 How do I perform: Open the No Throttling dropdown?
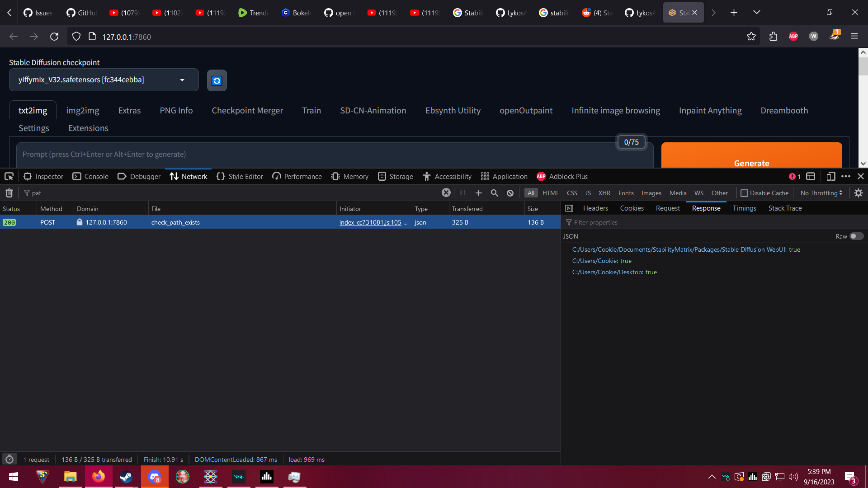point(821,193)
